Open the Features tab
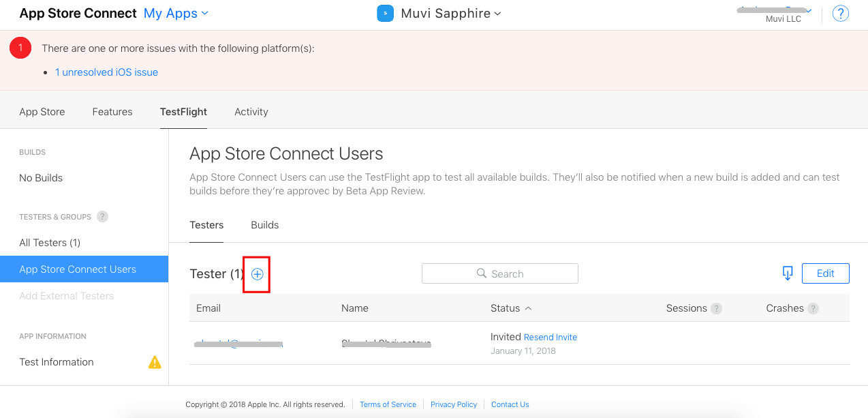 click(x=112, y=112)
